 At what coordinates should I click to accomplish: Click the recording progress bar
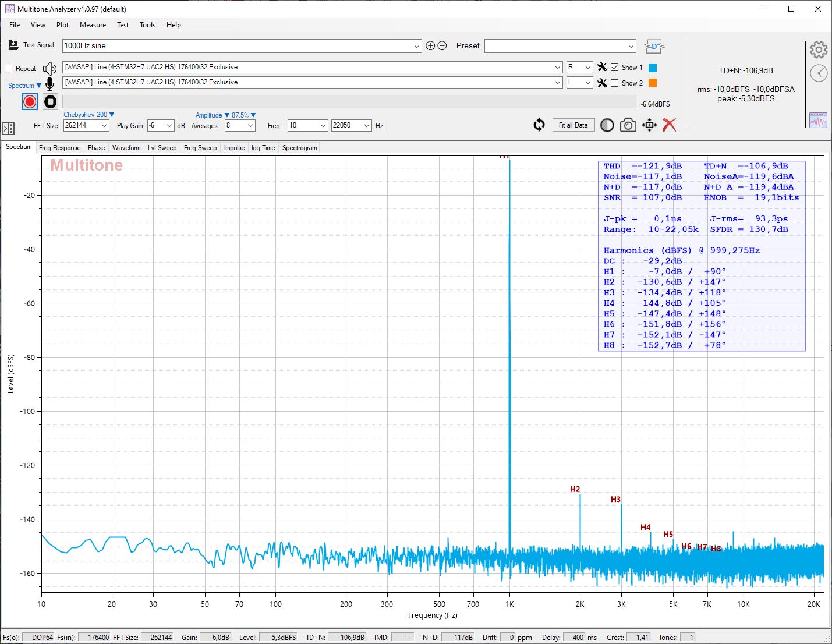click(349, 102)
